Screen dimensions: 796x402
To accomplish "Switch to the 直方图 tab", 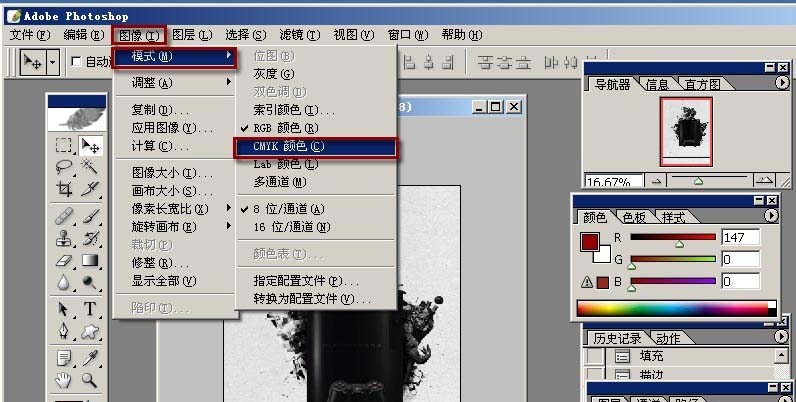I will click(x=703, y=84).
